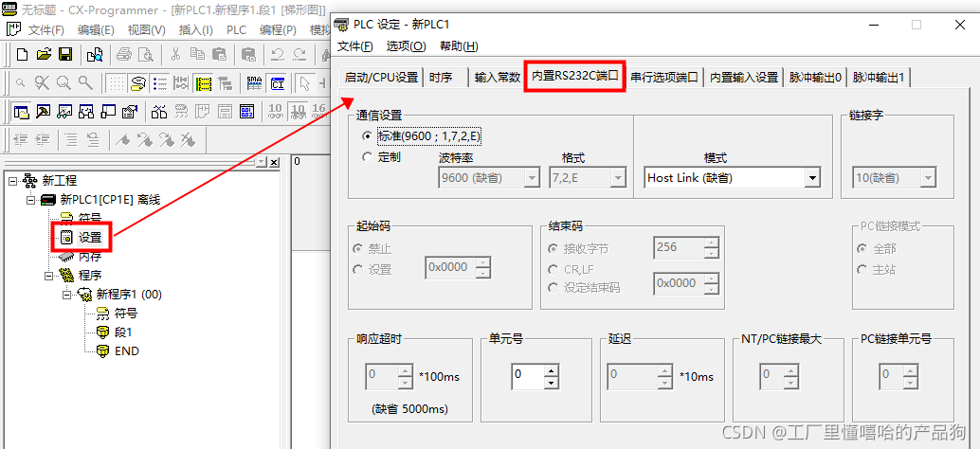980x449 pixels.
Task: Collapse the 新工程 tree node
Action: click(x=13, y=181)
